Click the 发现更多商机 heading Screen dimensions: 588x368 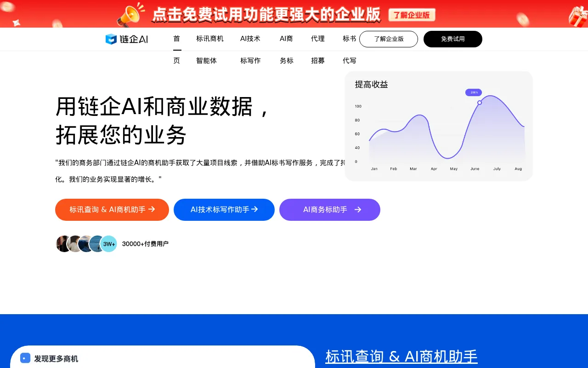(56, 359)
